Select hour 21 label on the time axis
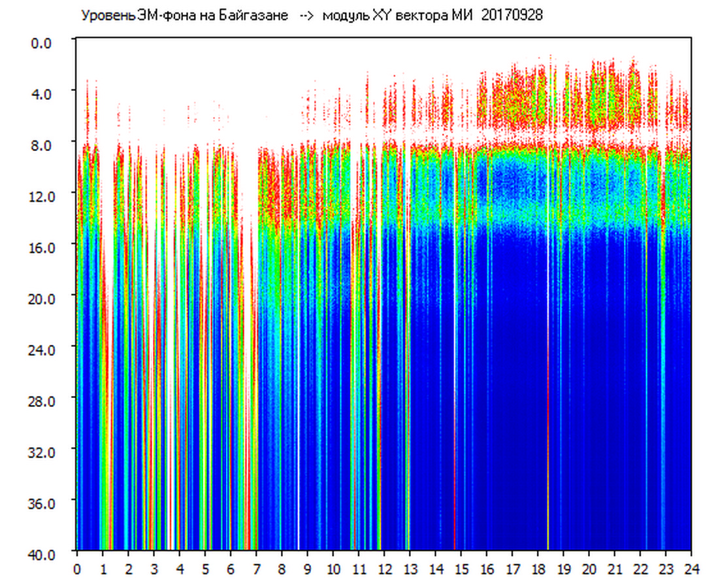The image size is (716, 588). pyautogui.click(x=615, y=569)
